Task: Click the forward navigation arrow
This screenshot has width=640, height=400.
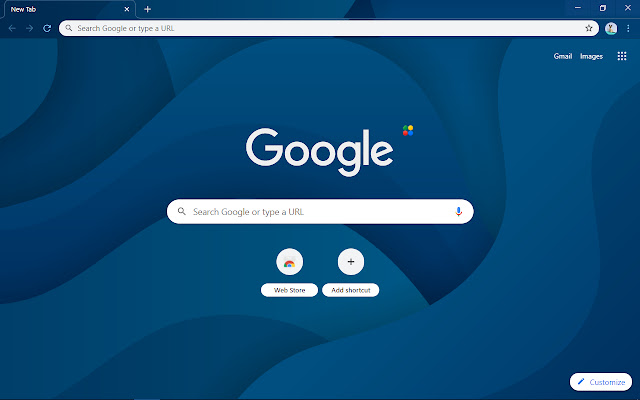Action: pyautogui.click(x=29, y=28)
